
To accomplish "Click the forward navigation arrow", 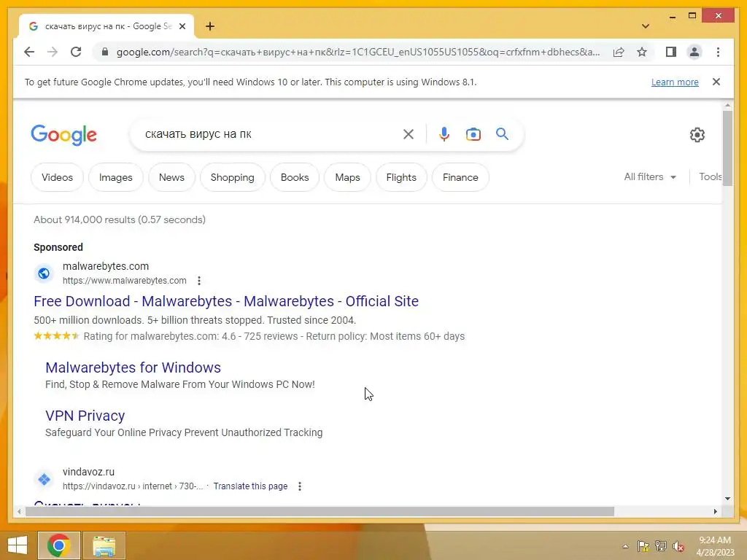I will pos(53,52).
